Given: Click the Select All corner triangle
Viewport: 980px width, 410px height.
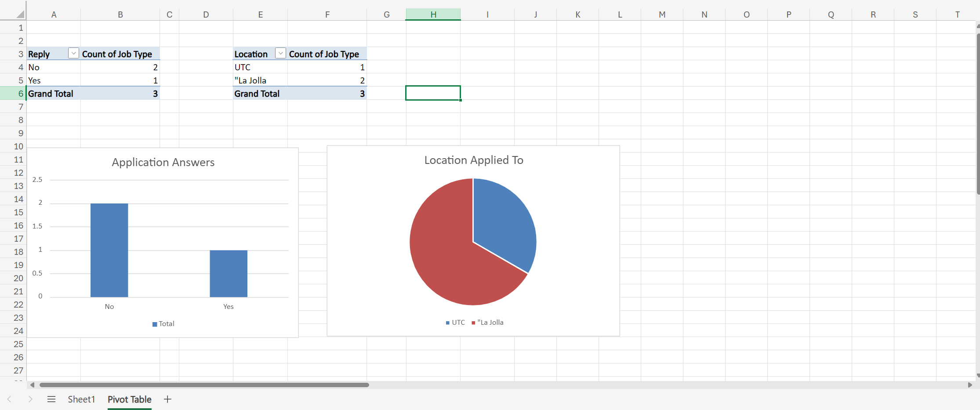Looking at the screenshot, I should coord(20,14).
